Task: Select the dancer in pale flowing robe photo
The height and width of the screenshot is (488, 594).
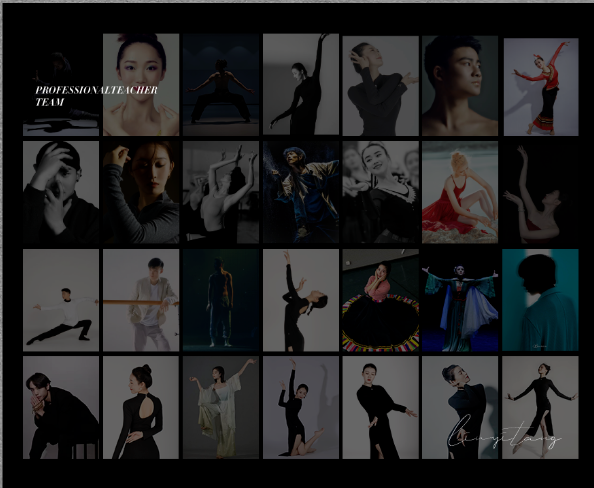Action: (221, 407)
